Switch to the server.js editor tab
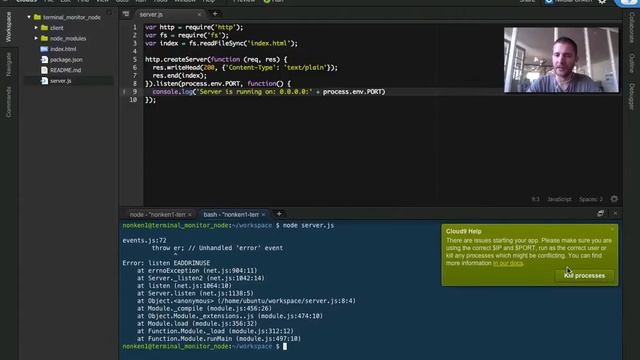Screen dimensions: 640x360 click(x=151, y=14)
